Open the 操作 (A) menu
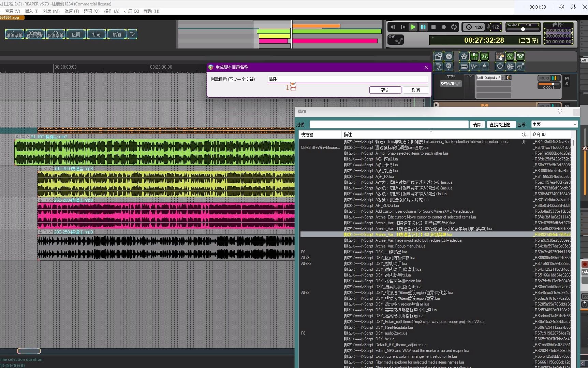Viewport: 588px width, 368px height. 112,11
